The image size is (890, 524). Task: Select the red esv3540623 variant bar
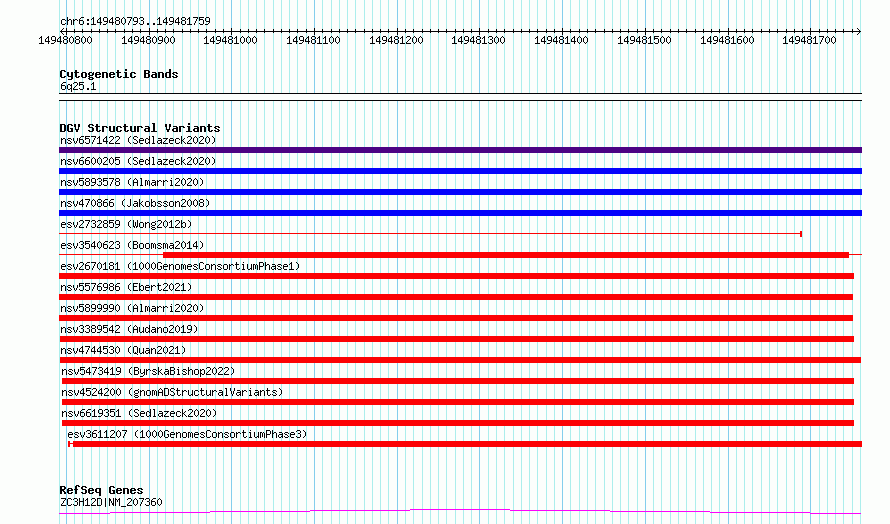tap(506, 255)
